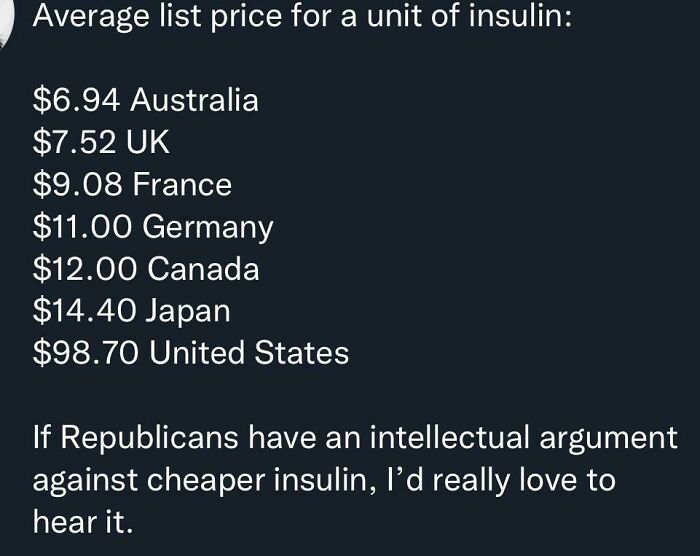This screenshot has height=556, width=700.
Task: Click the word "Canada"
Action: click(203, 269)
